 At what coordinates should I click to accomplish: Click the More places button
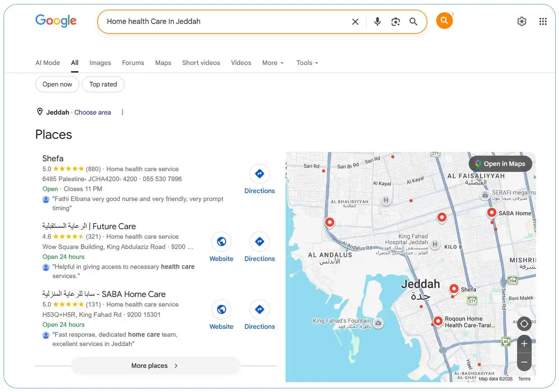coord(156,366)
